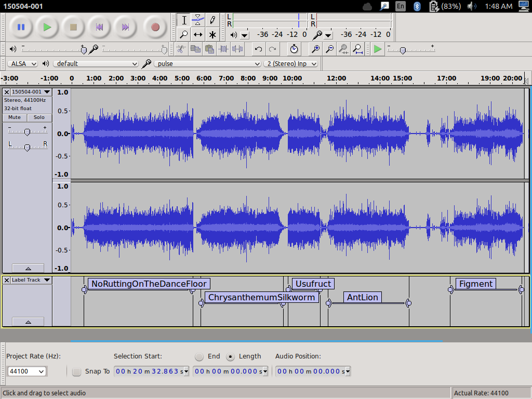Enable the Snap To checkbox
Screen dimensions: 532x399
click(77, 371)
